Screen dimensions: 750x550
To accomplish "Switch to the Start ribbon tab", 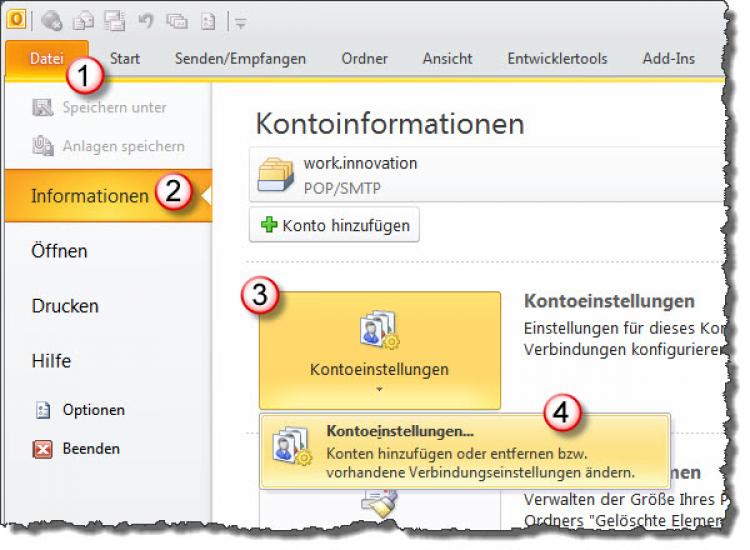I will click(125, 58).
